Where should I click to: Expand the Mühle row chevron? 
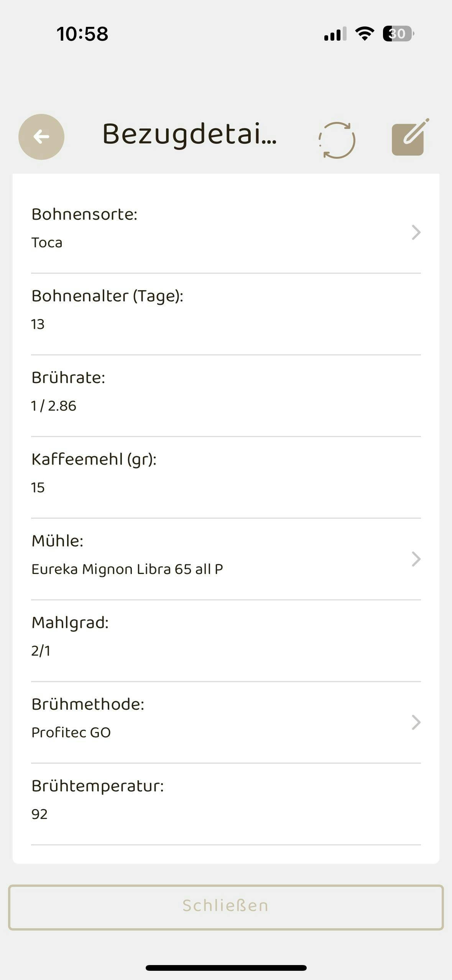(416, 559)
